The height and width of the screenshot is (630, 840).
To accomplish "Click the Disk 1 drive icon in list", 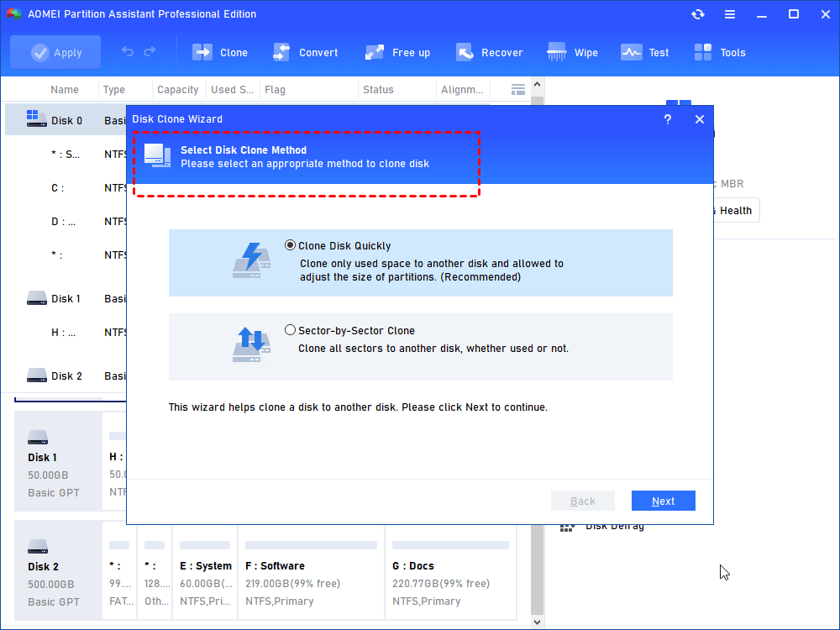I will [36, 298].
